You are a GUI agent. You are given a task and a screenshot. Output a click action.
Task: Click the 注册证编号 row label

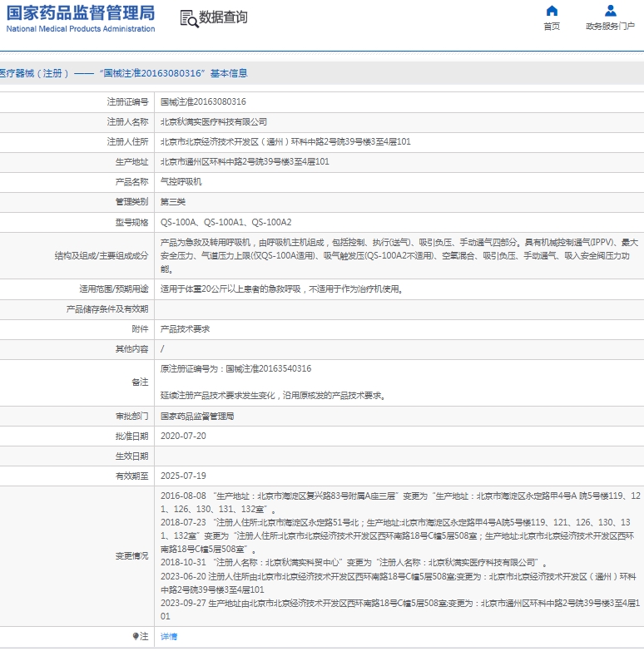127,101
